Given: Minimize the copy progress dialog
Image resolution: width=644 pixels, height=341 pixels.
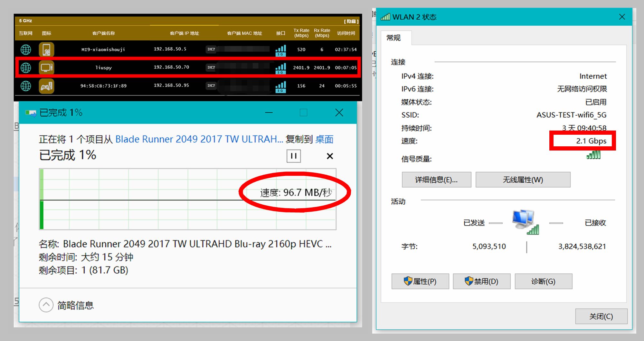Looking at the screenshot, I should [x=269, y=112].
